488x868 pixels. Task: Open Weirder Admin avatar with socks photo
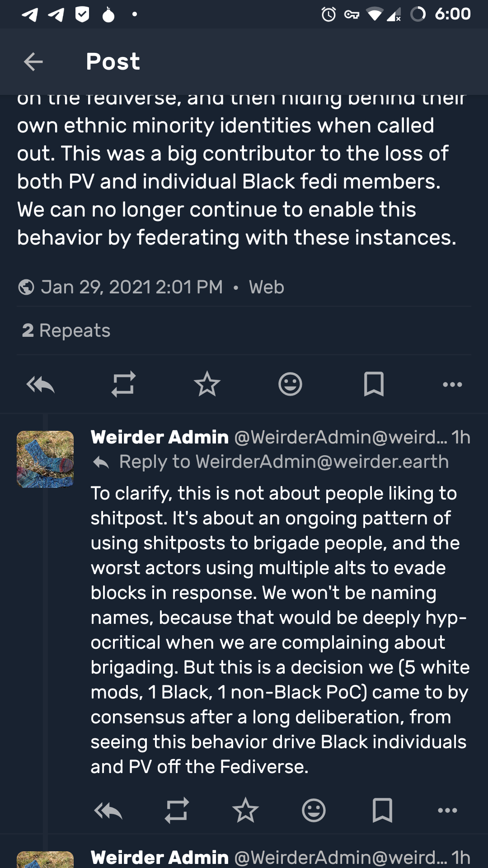(x=45, y=459)
